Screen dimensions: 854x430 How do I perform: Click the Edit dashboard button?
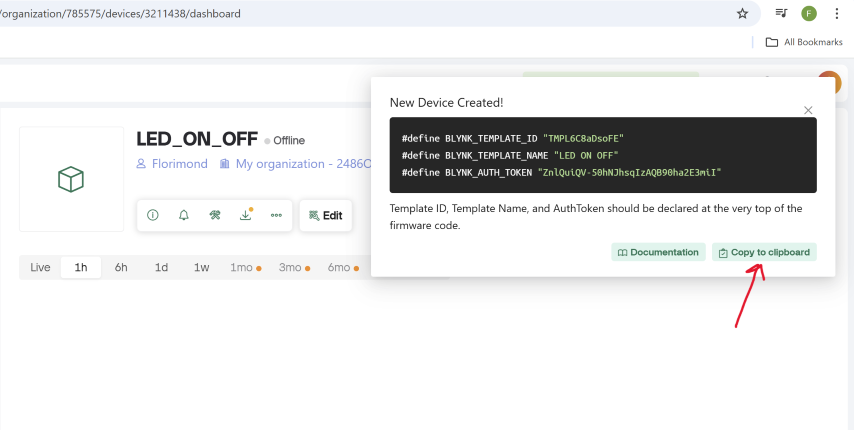tap(326, 216)
